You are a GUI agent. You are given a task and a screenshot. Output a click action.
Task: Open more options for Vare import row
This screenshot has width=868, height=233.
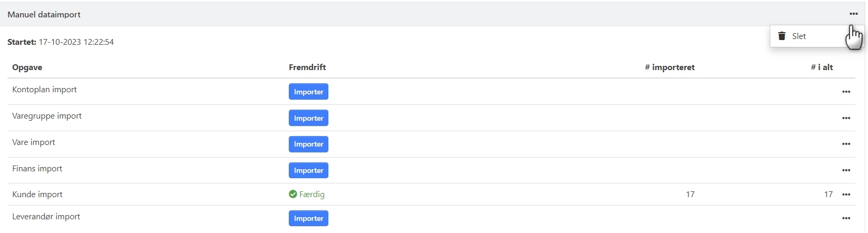pyautogui.click(x=846, y=144)
